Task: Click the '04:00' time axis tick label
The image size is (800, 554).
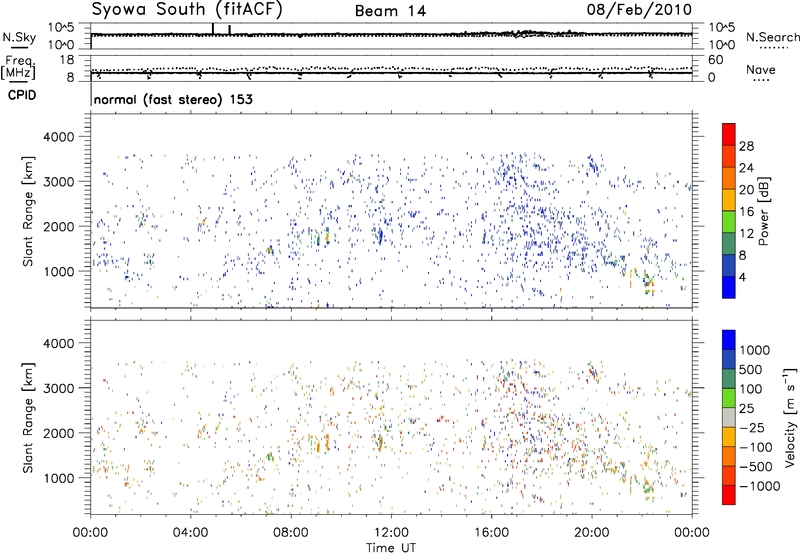Action: [x=191, y=533]
